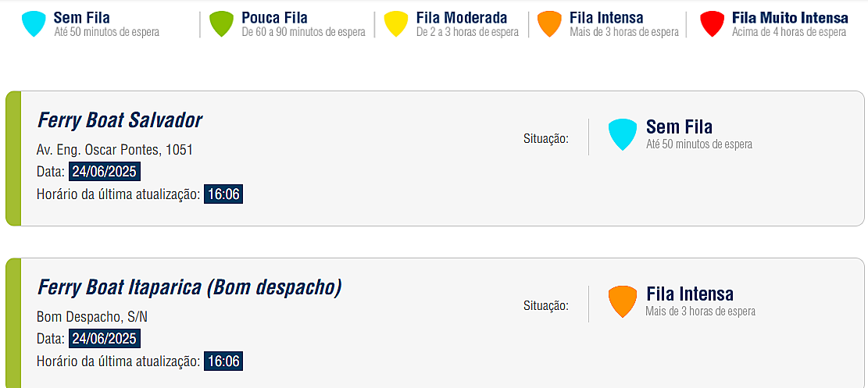The height and width of the screenshot is (388, 868).
Task: Click the Salvador update time 16:06
Action: [223, 194]
